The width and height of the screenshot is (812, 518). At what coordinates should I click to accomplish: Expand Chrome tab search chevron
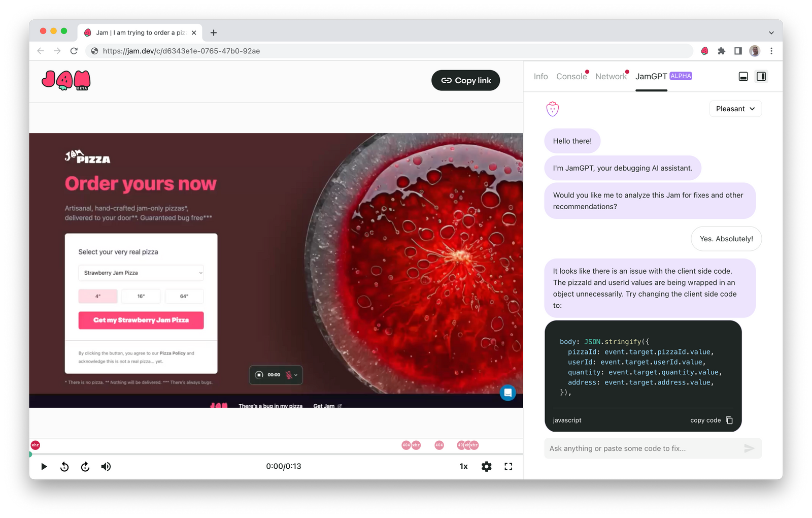click(771, 33)
